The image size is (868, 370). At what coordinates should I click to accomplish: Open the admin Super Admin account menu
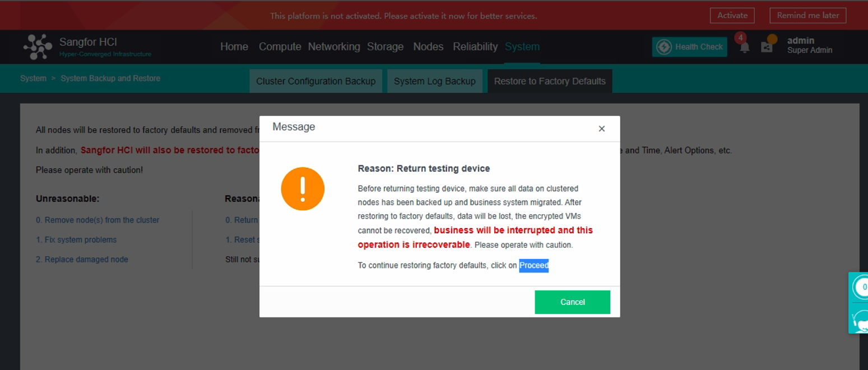pos(809,45)
